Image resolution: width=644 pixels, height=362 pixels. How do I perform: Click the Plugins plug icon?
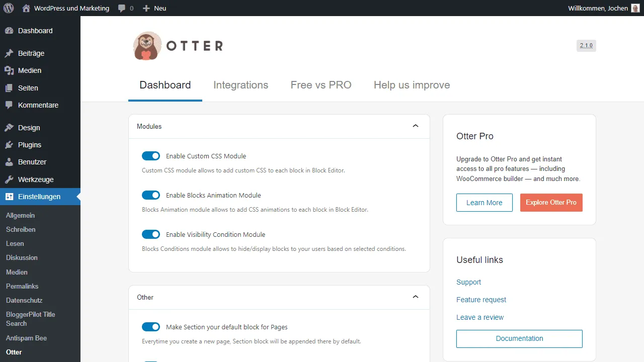(9, 145)
